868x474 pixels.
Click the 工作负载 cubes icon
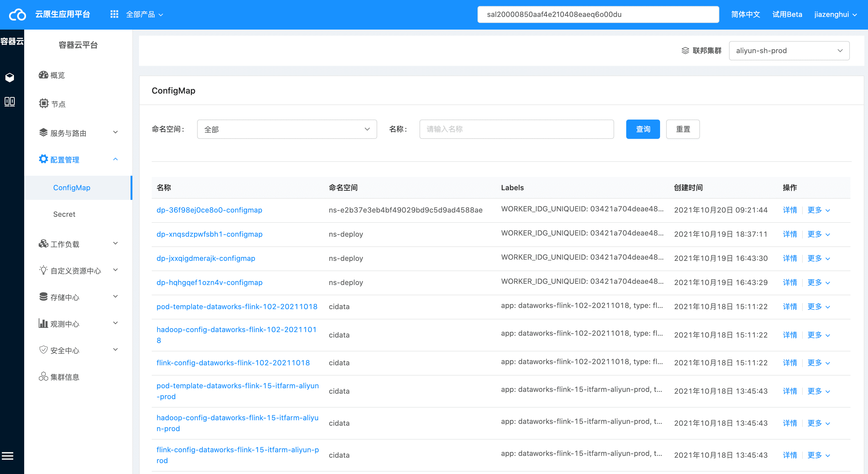pyautogui.click(x=43, y=243)
